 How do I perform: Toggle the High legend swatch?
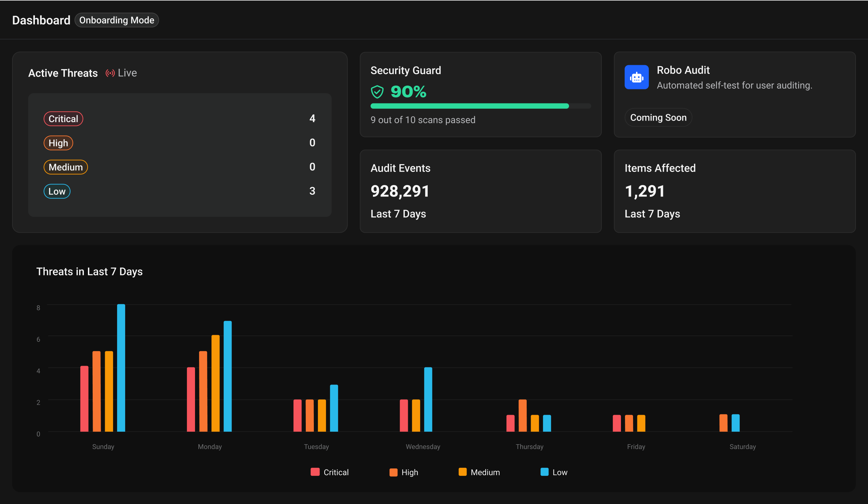pyautogui.click(x=393, y=472)
